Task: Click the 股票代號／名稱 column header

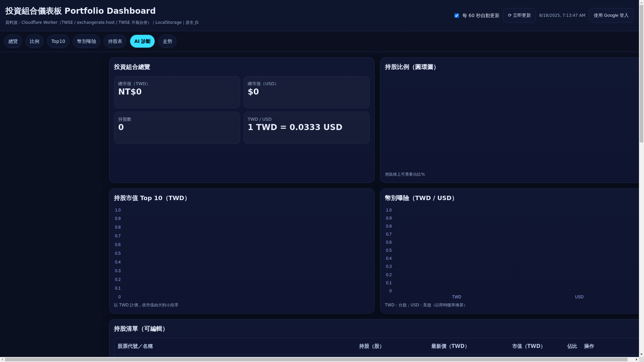Action: 135,346
